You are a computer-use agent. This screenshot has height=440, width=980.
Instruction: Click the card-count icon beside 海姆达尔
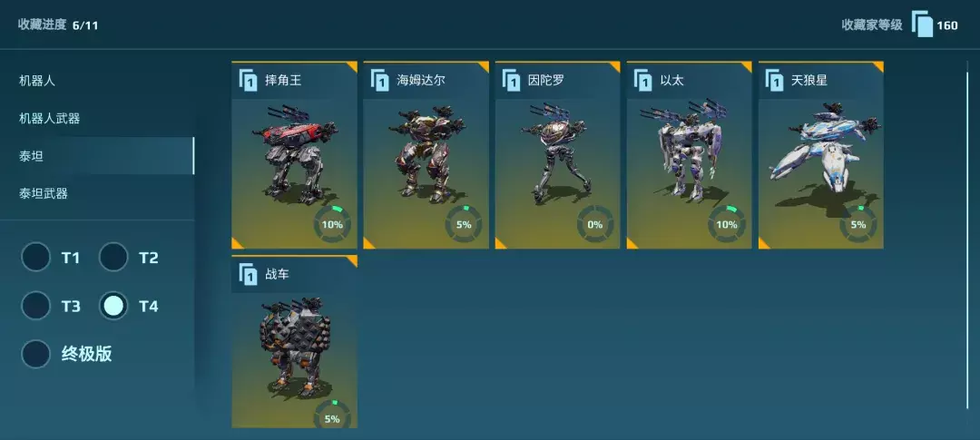380,81
